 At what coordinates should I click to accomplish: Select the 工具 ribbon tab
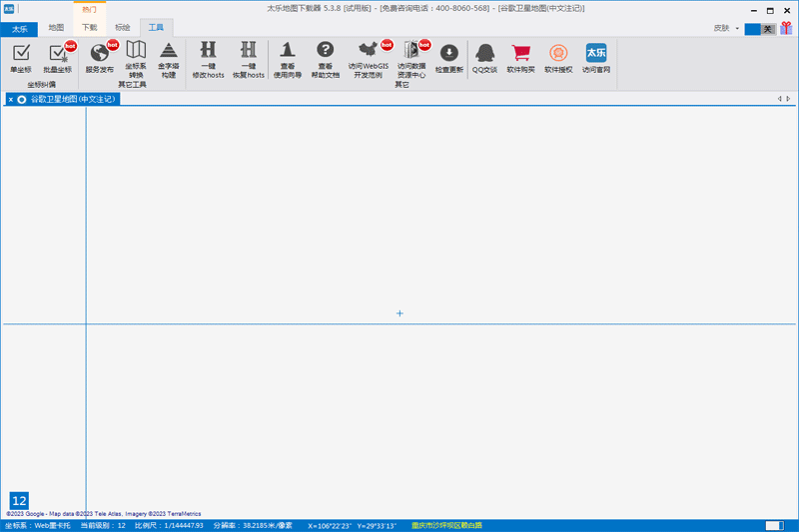[x=156, y=28]
